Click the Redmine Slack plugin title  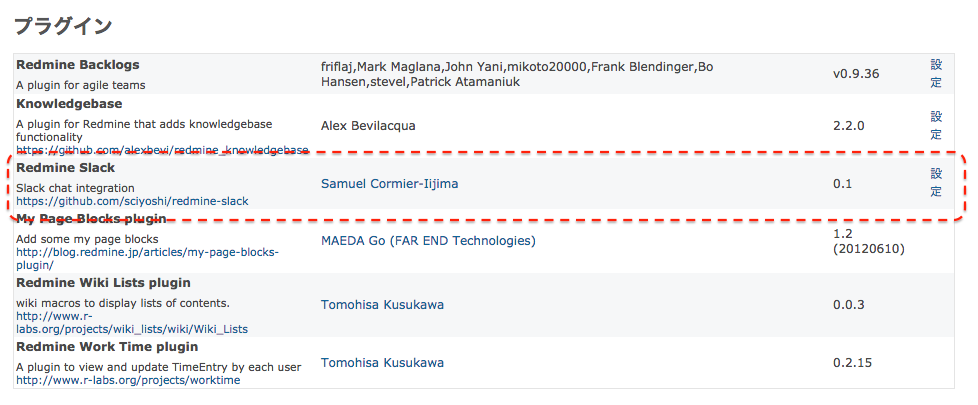click(65, 168)
